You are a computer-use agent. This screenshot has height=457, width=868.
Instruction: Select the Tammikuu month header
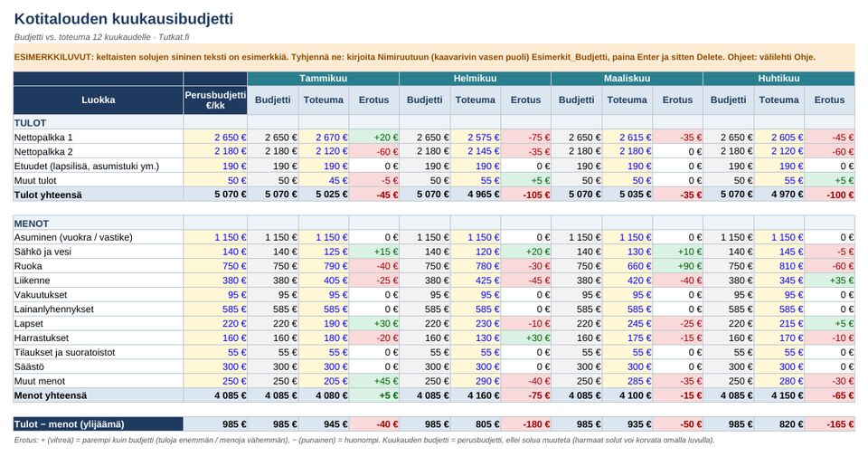point(324,78)
